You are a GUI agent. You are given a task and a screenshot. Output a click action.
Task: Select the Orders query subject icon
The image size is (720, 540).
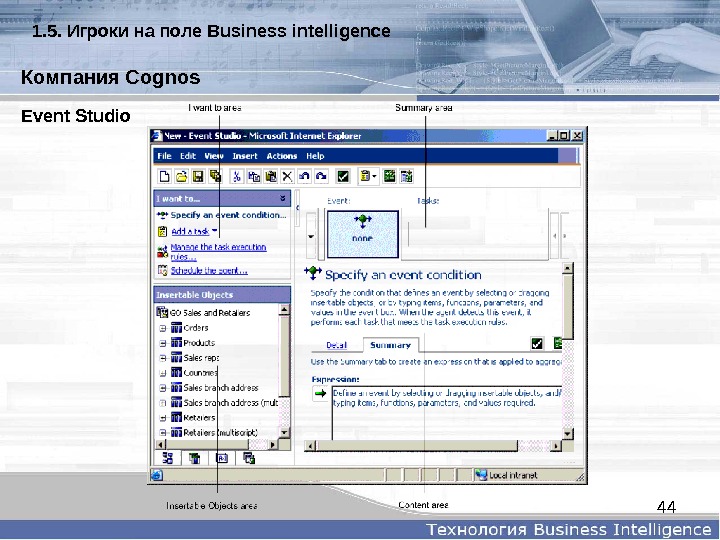[x=176, y=328]
